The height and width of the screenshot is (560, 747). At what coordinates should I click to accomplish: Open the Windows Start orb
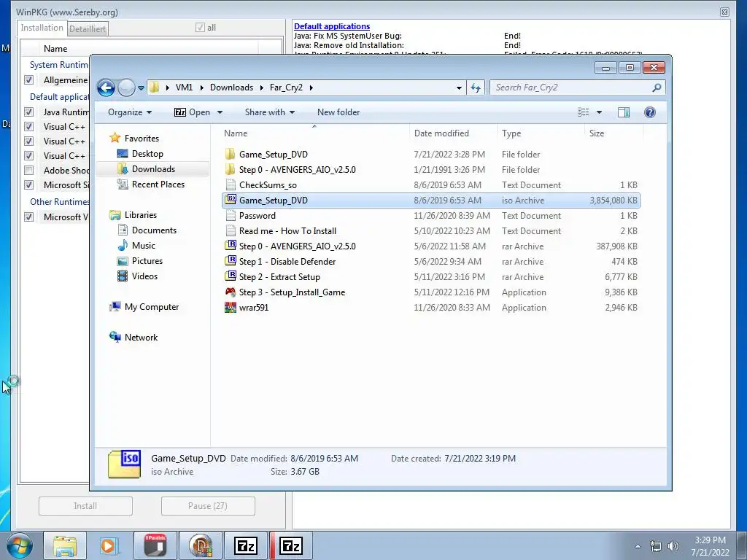pyautogui.click(x=20, y=545)
